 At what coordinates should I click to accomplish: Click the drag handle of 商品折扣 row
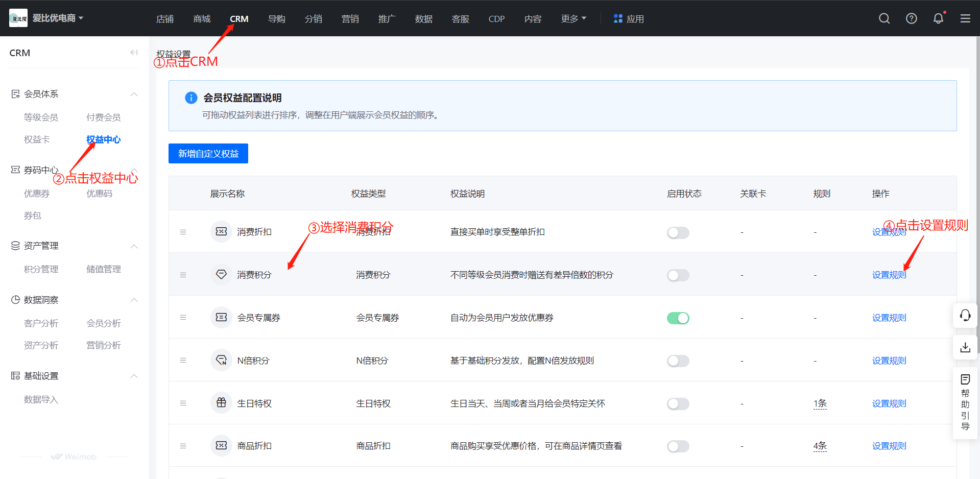tap(183, 446)
